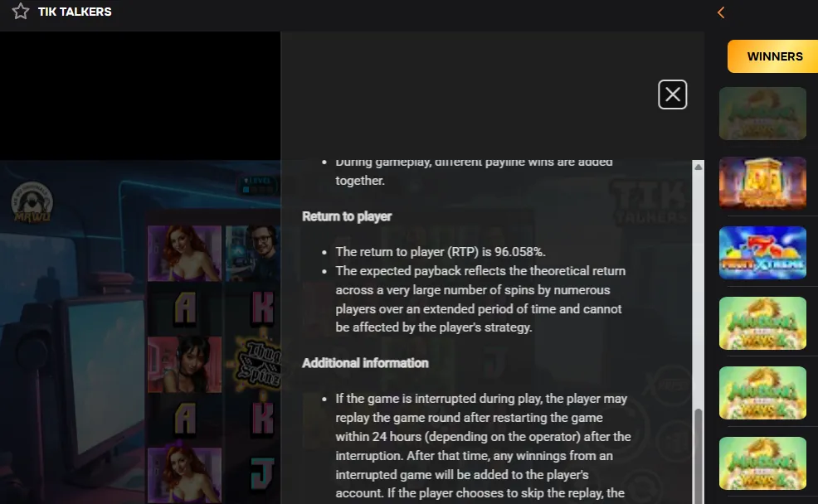The image size is (818, 504).
Task: Open the Winners panel button
Action: click(x=774, y=56)
